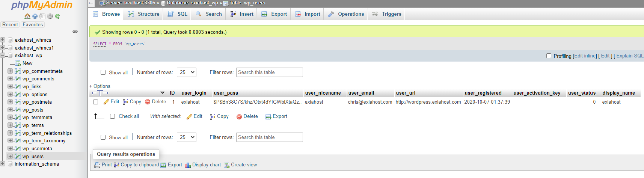Expand the + Options link

click(100, 86)
